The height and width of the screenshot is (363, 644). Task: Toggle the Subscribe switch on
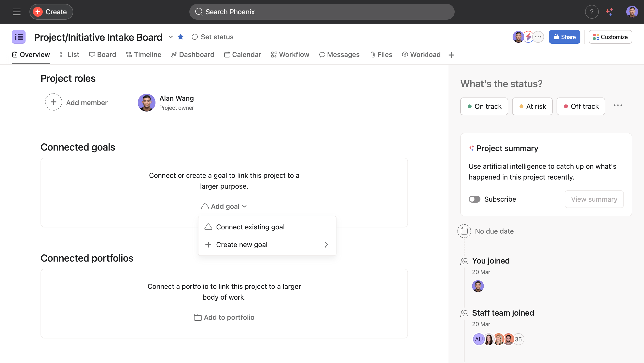click(474, 199)
